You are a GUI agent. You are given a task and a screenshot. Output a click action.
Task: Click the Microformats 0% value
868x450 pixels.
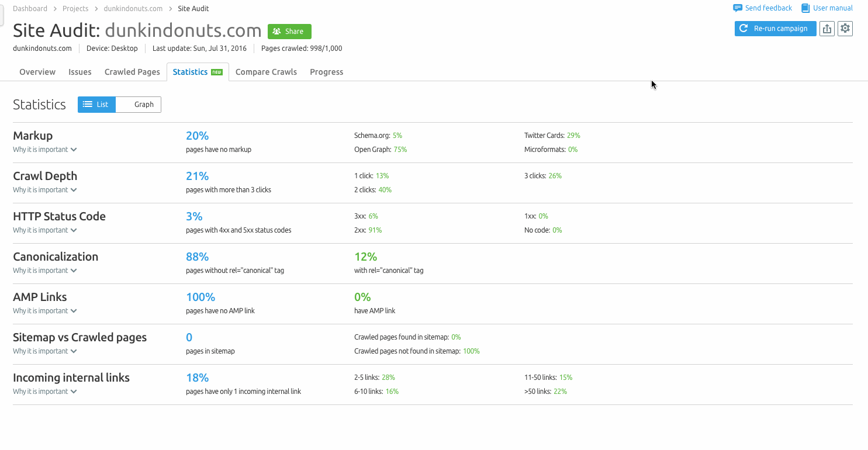point(573,150)
